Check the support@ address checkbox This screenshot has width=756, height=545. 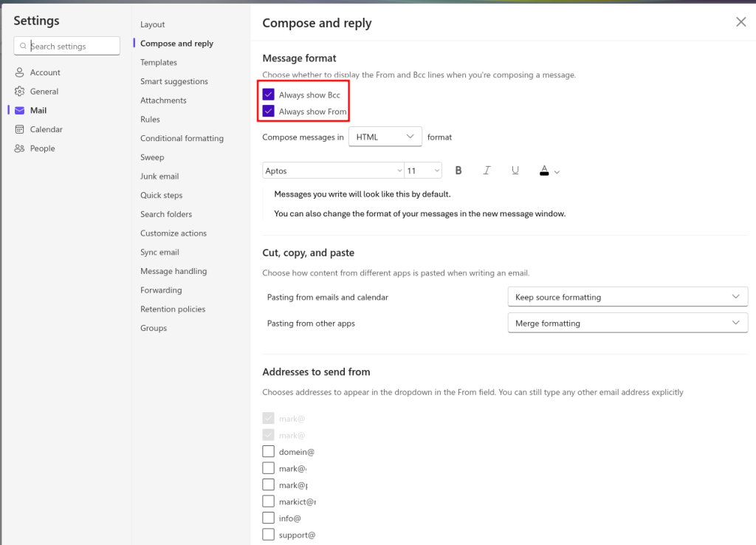click(x=269, y=535)
